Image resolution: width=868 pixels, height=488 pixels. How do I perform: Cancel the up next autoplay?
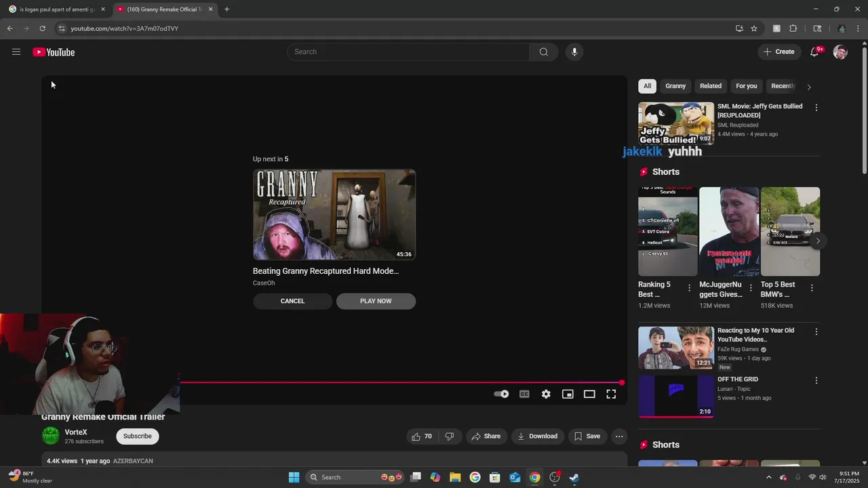(292, 301)
